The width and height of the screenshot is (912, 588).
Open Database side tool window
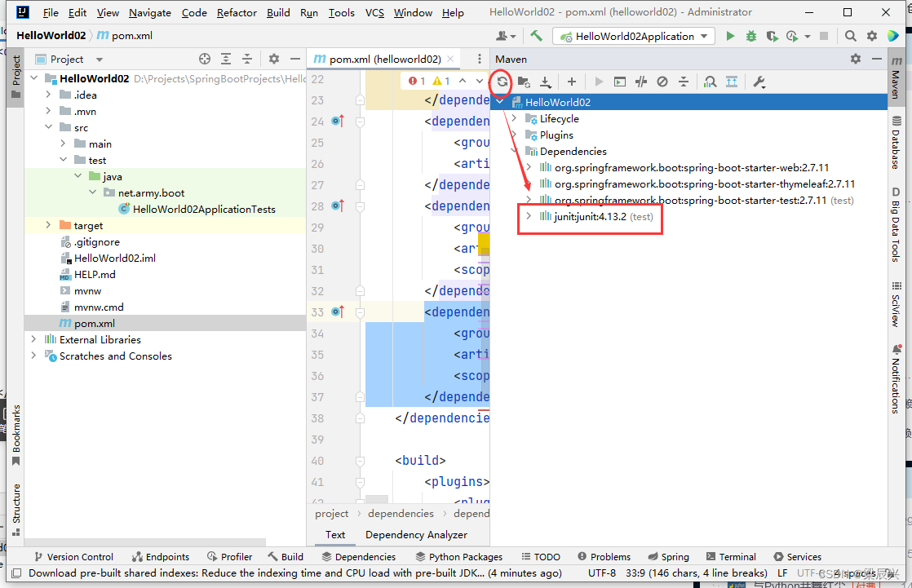[897, 143]
